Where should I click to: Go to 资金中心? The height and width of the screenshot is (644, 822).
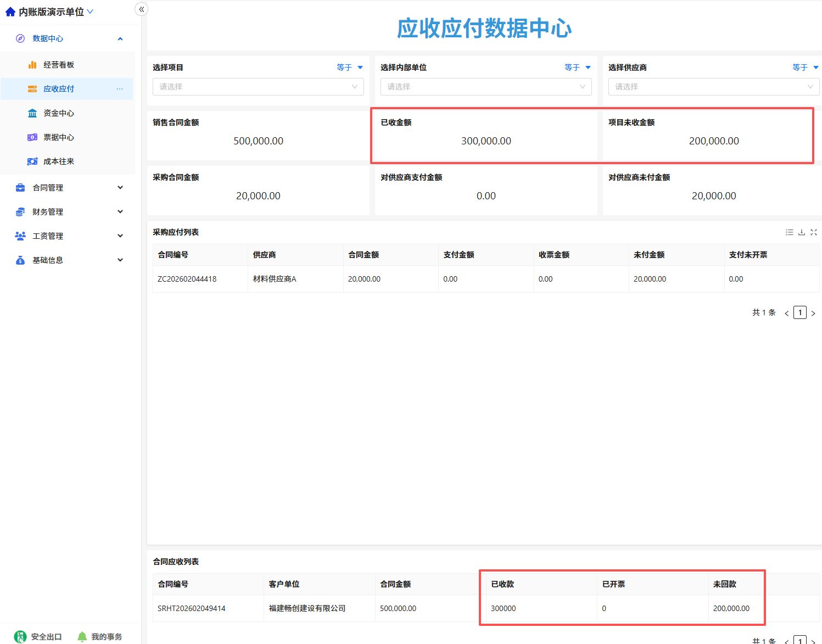coord(59,113)
